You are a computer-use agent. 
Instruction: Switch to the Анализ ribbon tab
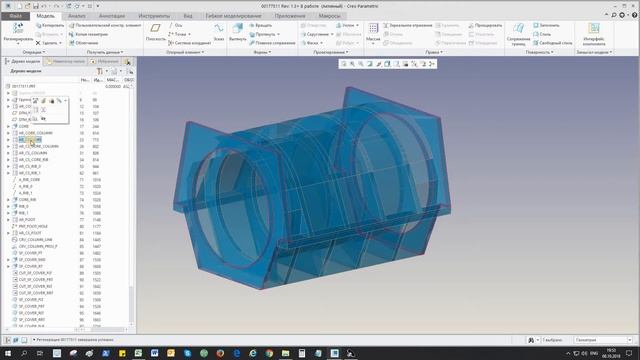click(77, 16)
